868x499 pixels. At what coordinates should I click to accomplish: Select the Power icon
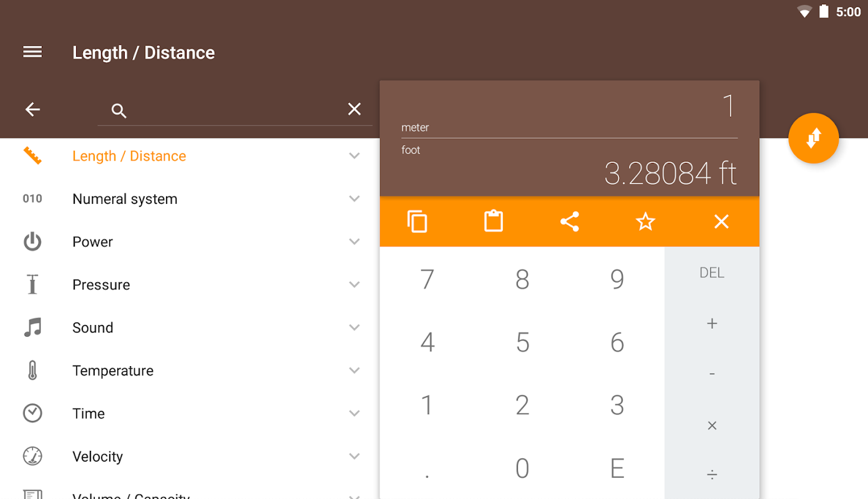click(32, 242)
